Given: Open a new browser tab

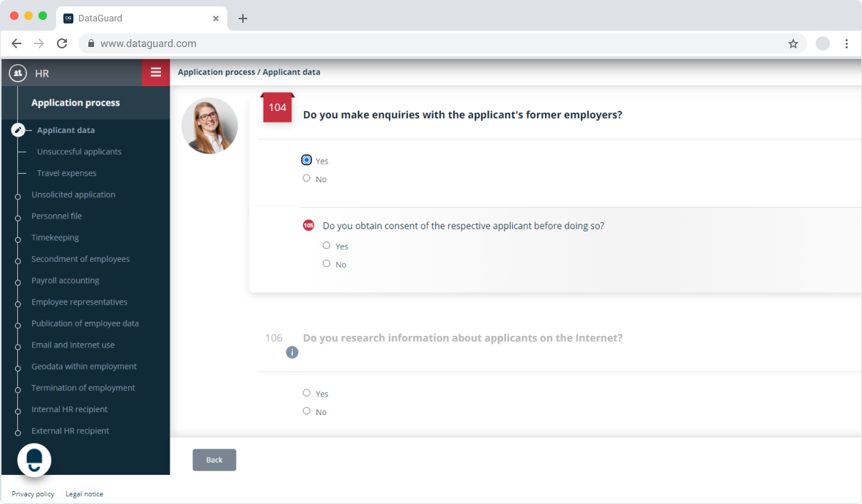Looking at the screenshot, I should 243,19.
